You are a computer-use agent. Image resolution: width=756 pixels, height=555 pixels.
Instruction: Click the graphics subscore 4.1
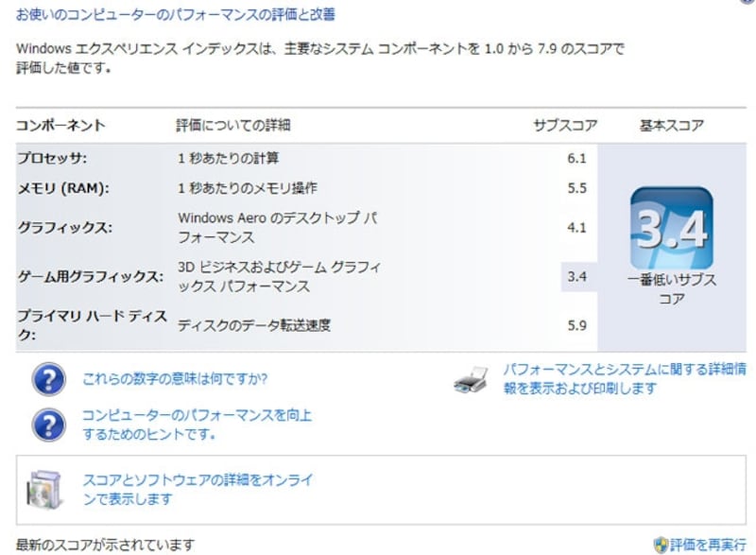pyautogui.click(x=576, y=227)
